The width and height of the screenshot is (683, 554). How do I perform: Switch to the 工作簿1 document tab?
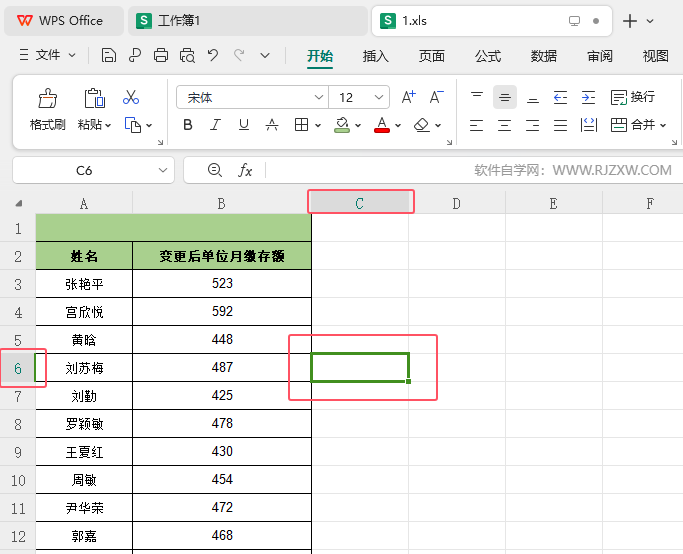tap(247, 21)
